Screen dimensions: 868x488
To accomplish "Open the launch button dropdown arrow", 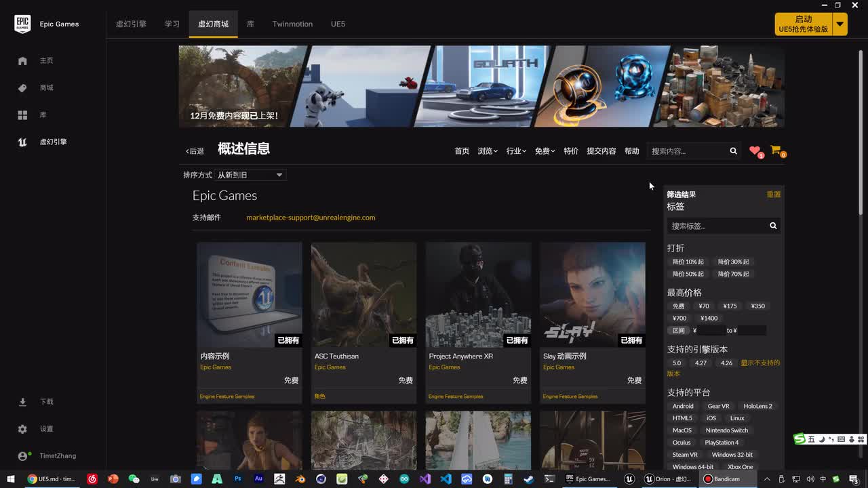I will pos(840,24).
